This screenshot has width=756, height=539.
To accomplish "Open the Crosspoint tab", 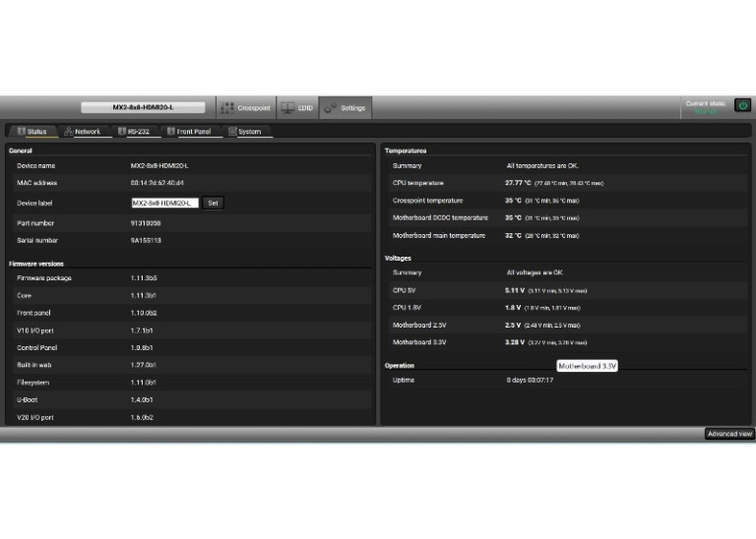I will 246,108.
